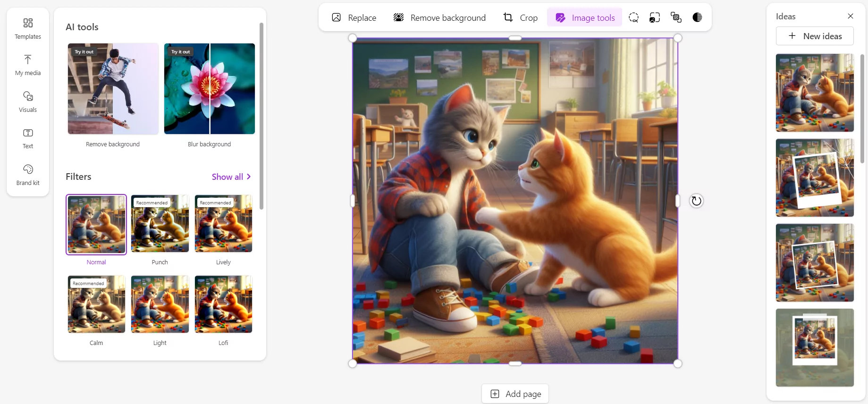The width and height of the screenshot is (868, 404).
Task: Open the layer arrangement icon in toolbar
Action: 676,17
